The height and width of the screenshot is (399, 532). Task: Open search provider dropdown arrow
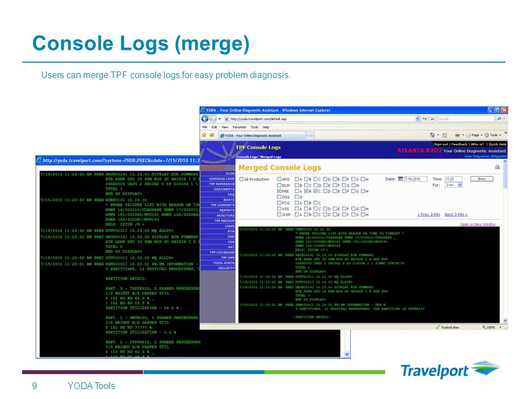[x=504, y=119]
